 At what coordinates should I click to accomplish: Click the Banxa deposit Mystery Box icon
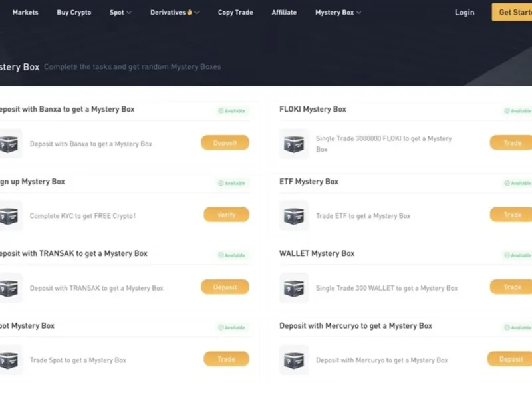pyautogui.click(x=9, y=144)
